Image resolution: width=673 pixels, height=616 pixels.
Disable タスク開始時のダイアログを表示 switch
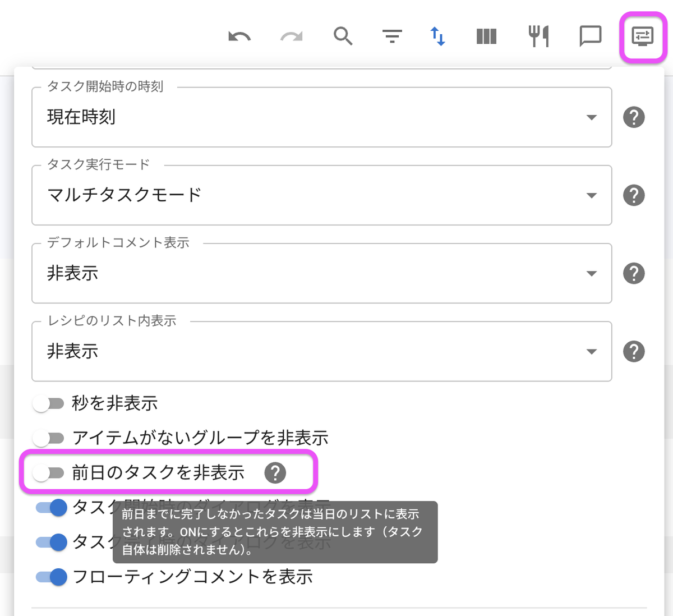(x=51, y=508)
